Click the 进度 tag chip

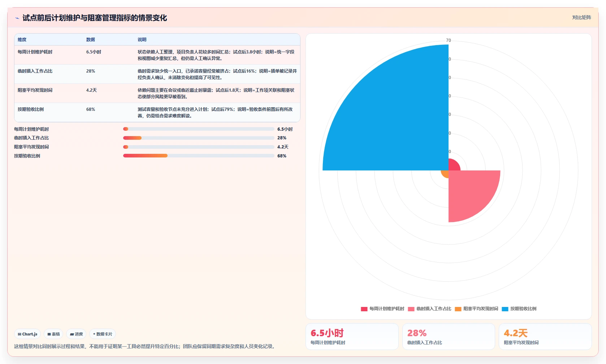pos(76,334)
